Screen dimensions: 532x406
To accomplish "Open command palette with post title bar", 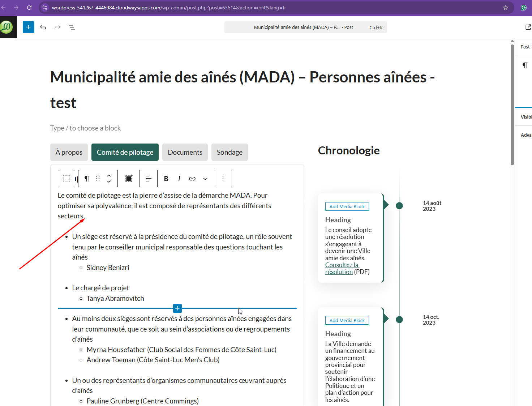I will 306,27.
